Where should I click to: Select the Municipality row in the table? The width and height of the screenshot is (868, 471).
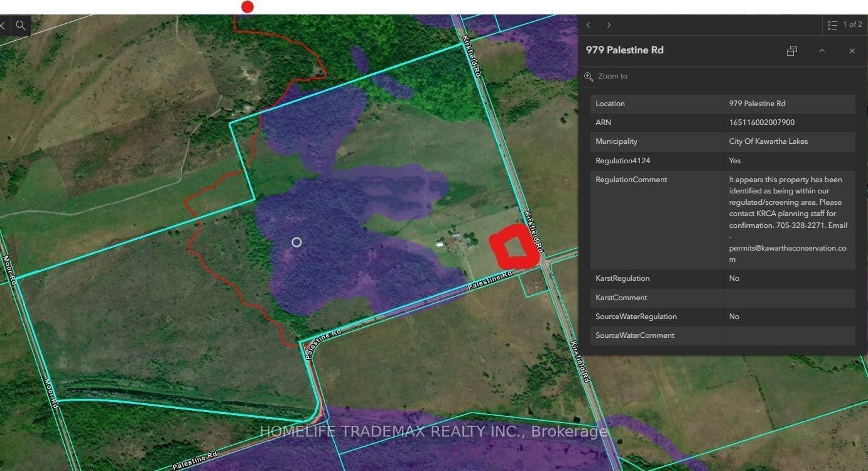tap(722, 141)
